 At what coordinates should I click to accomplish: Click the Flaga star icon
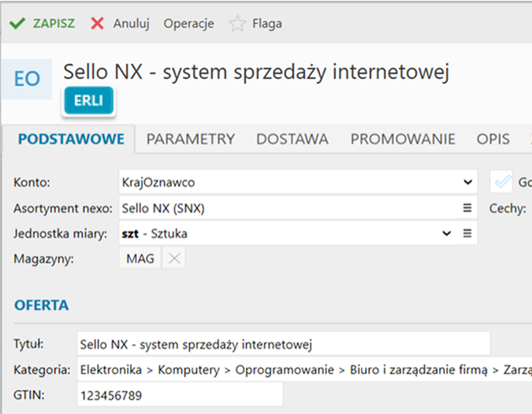(237, 24)
